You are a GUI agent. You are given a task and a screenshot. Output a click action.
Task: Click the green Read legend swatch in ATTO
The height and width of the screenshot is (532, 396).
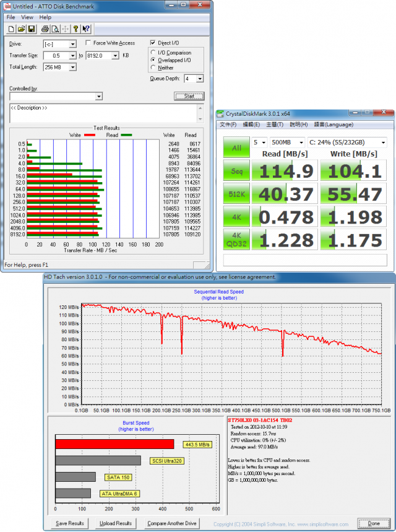point(126,135)
